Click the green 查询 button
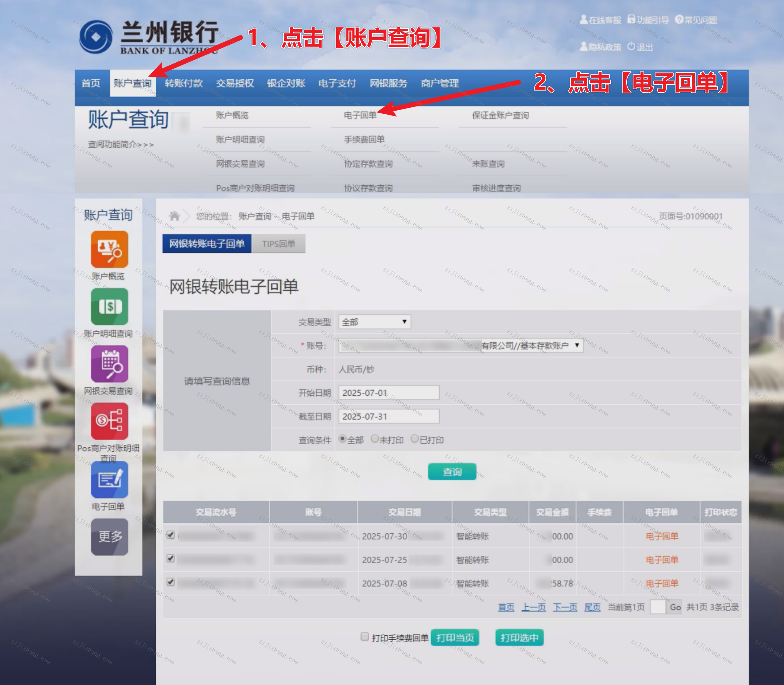 (x=452, y=472)
